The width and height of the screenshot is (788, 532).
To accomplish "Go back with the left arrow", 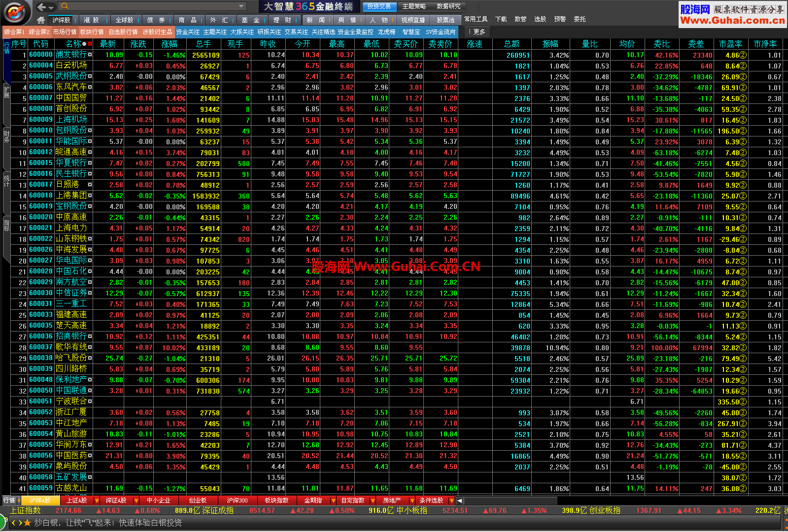I will pyautogui.click(x=42, y=6).
